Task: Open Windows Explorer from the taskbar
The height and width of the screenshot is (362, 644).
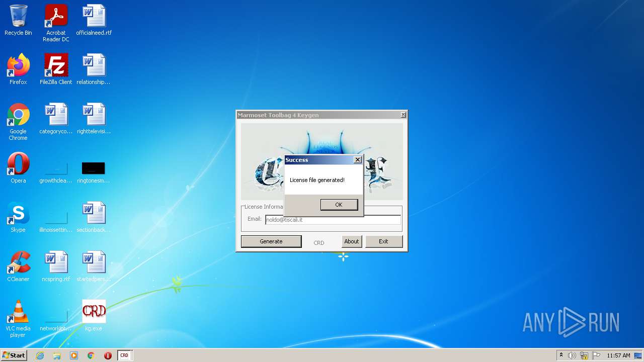Action: [57, 355]
